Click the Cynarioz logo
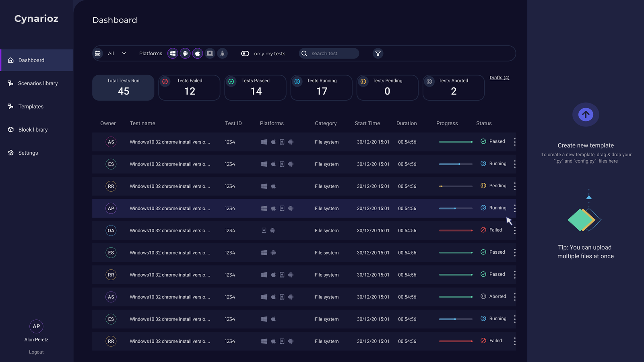 (x=36, y=19)
